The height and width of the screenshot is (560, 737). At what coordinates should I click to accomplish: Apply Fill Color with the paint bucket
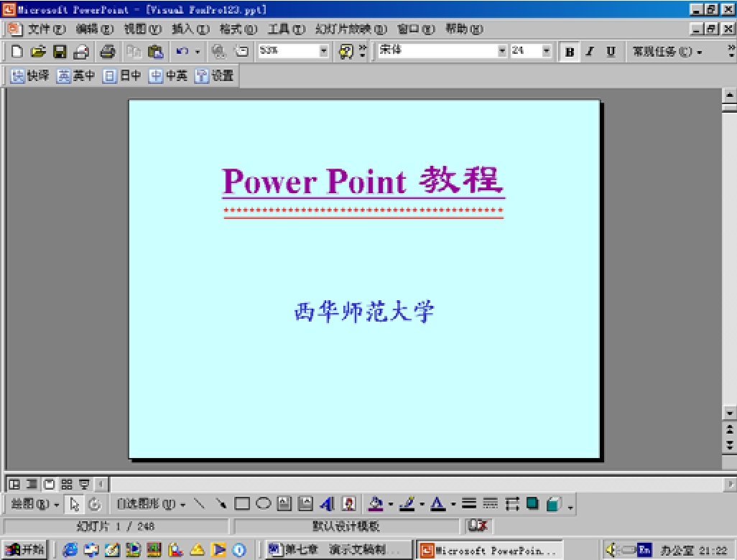coord(376,504)
